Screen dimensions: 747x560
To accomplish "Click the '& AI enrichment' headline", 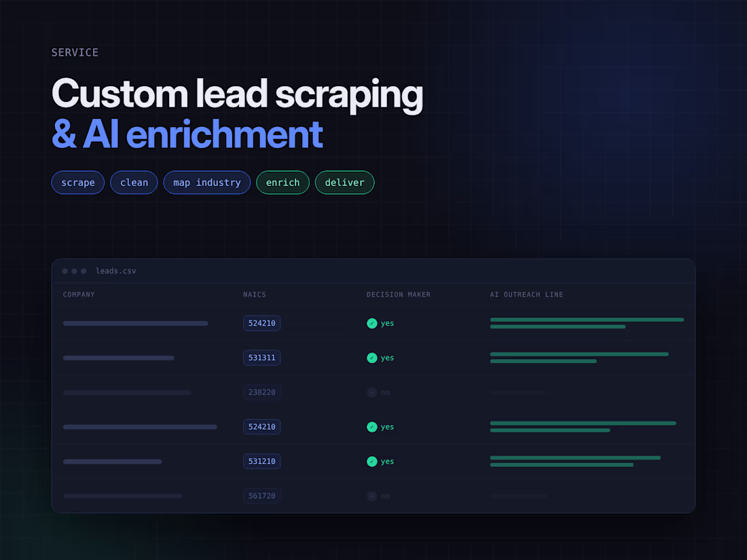I will [187, 135].
